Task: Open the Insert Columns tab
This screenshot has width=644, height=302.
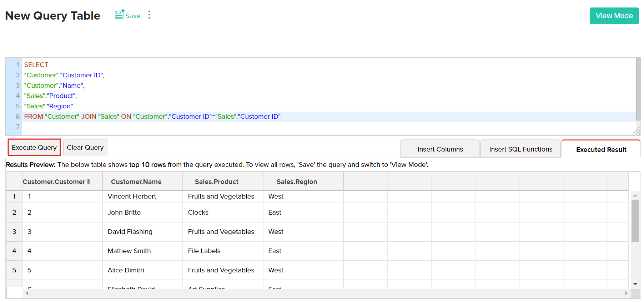Action: (440, 149)
